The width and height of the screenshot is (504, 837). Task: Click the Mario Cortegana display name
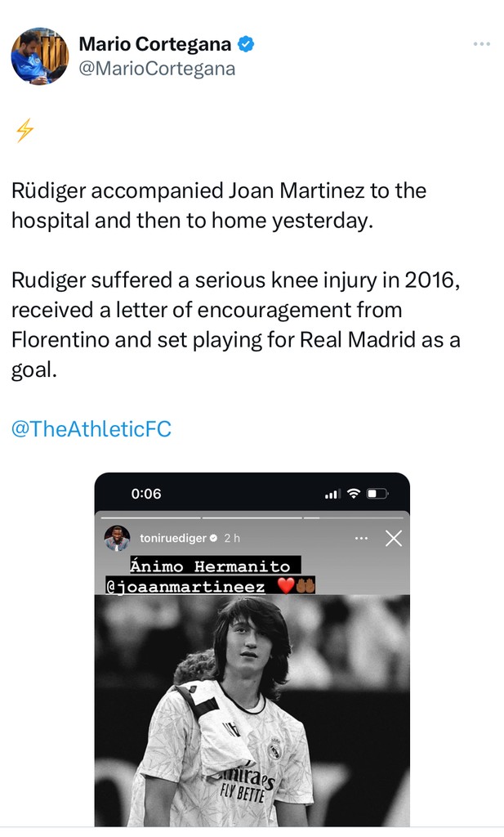(x=154, y=44)
